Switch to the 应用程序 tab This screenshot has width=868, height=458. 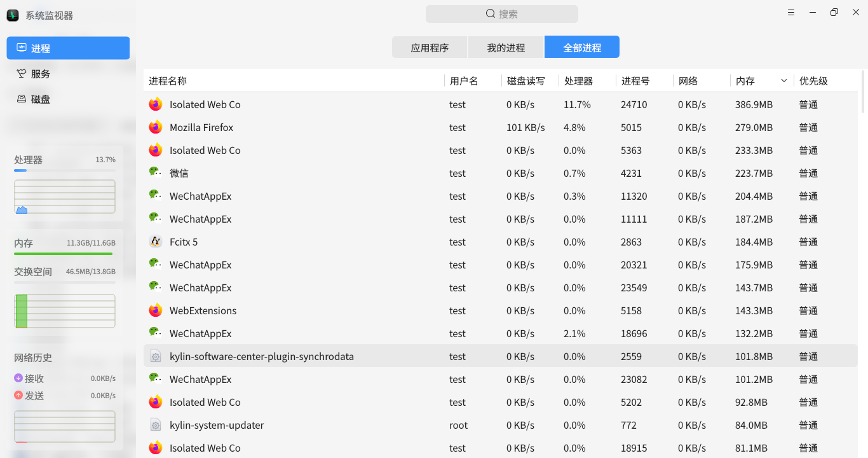(x=430, y=48)
